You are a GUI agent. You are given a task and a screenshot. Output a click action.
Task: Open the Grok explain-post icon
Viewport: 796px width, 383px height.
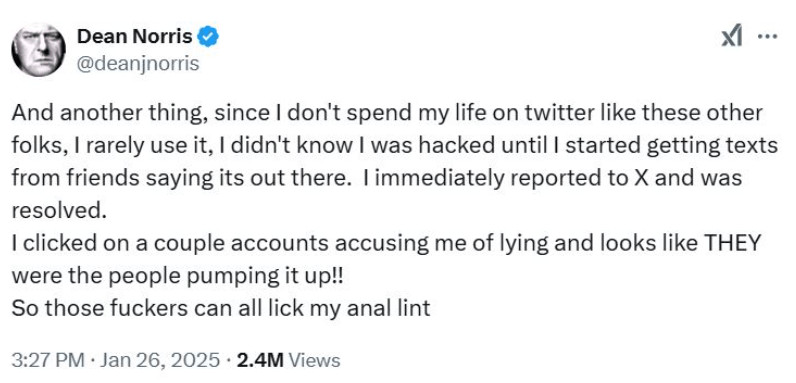[x=732, y=37]
